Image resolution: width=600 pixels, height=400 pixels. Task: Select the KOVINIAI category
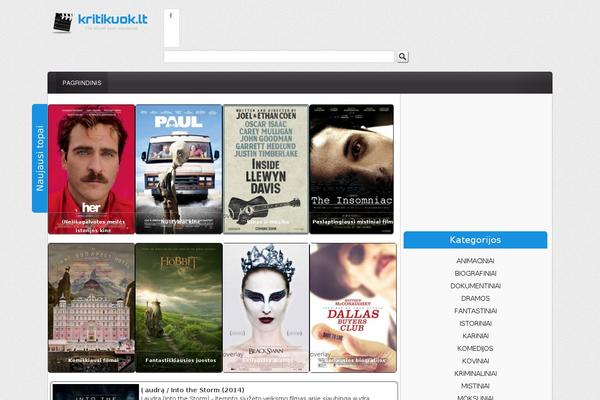tap(475, 361)
